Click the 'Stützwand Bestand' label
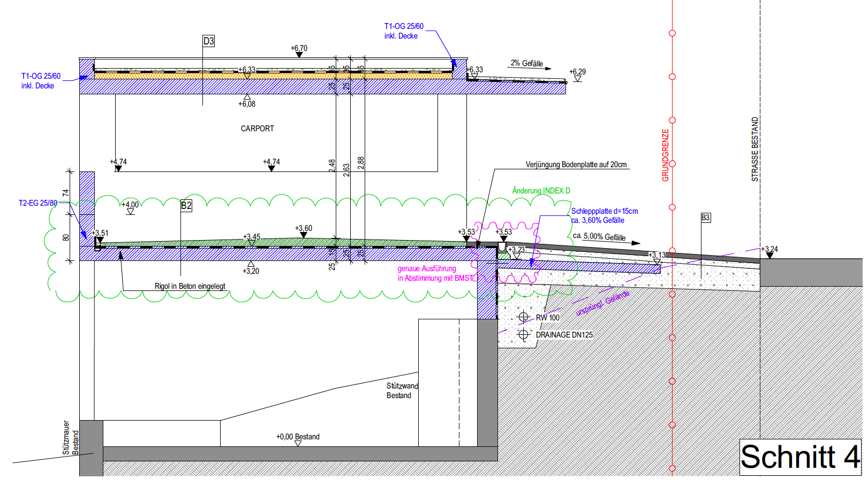The height and width of the screenshot is (486, 868). 402,391
